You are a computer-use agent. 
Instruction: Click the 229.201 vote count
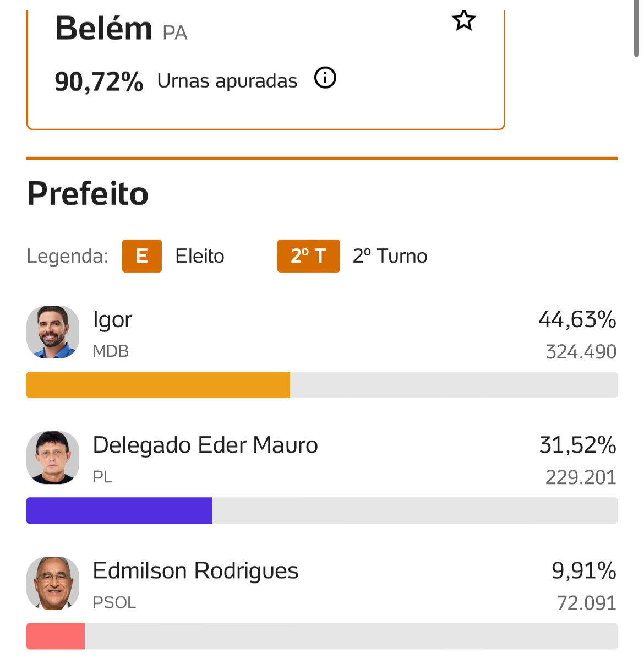pyautogui.click(x=581, y=477)
